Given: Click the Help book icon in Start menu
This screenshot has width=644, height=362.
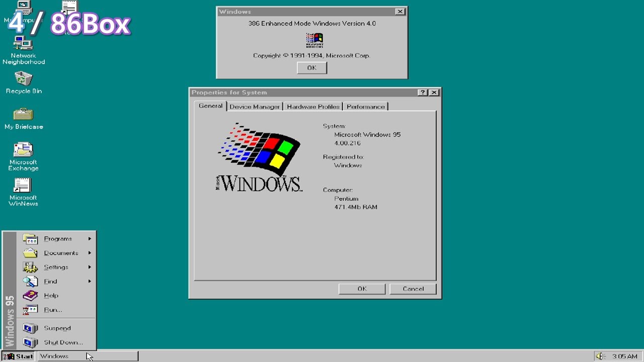Looking at the screenshot, I should pyautogui.click(x=30, y=295).
